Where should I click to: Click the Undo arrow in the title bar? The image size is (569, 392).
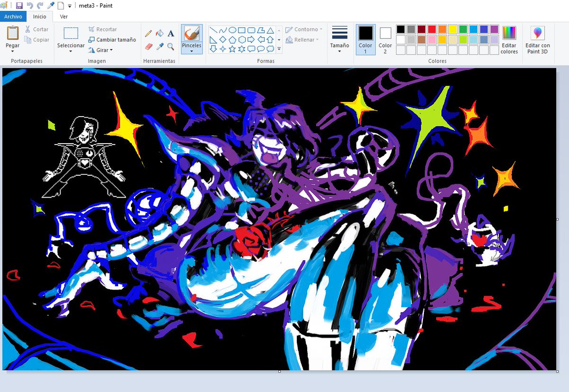pyautogui.click(x=30, y=6)
